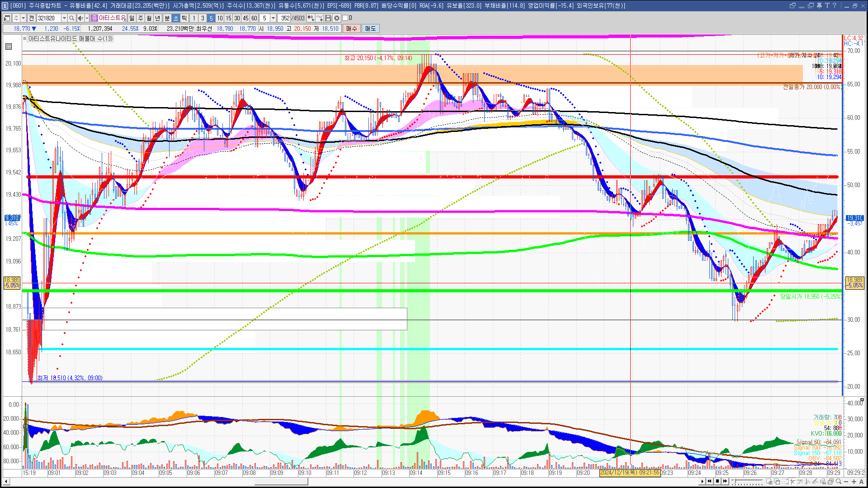
Task: Click the eraser tool icon at bottom
Action: [x=822, y=482]
